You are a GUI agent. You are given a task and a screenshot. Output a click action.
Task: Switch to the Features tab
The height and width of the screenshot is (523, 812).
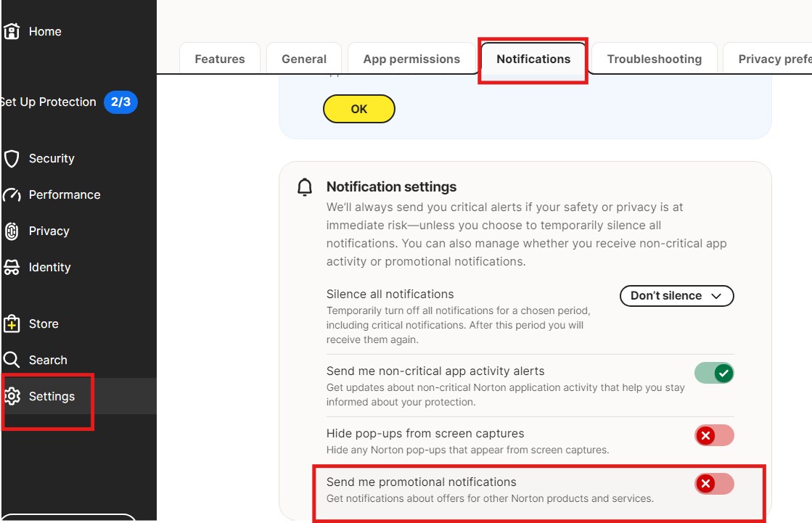220,59
